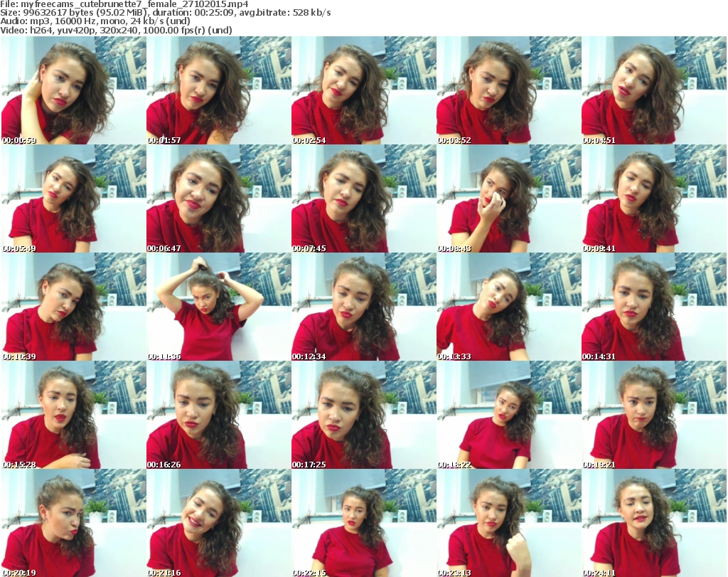Select the thumbnail stamped 00:10:39
The width and height of the screenshot is (728, 577).
74,307
